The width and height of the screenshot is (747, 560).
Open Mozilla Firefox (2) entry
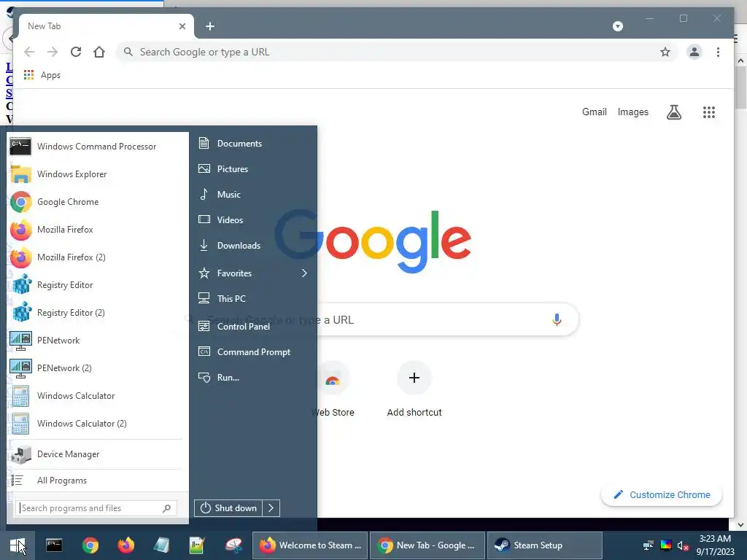(x=97, y=257)
